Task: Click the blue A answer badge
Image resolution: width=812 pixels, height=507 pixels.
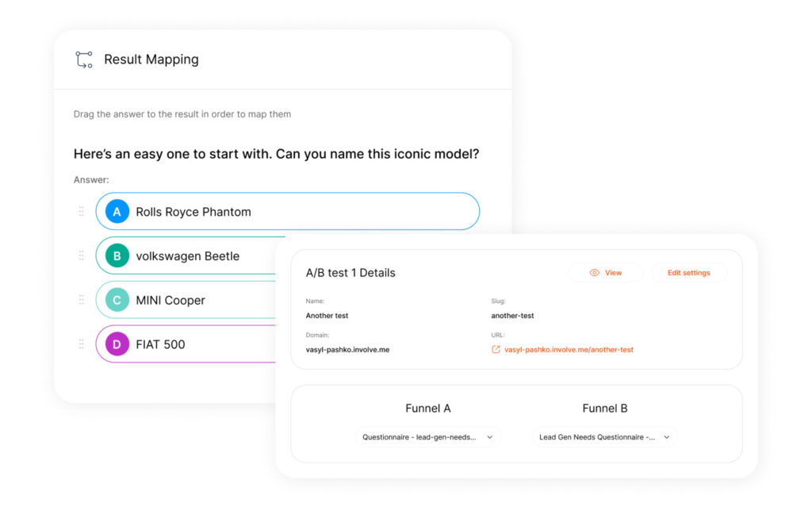Action: click(117, 211)
